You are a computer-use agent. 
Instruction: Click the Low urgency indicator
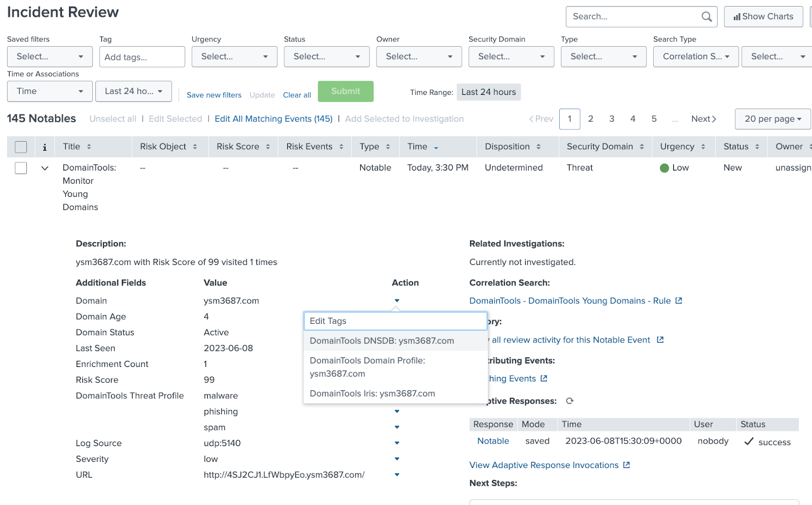point(674,168)
